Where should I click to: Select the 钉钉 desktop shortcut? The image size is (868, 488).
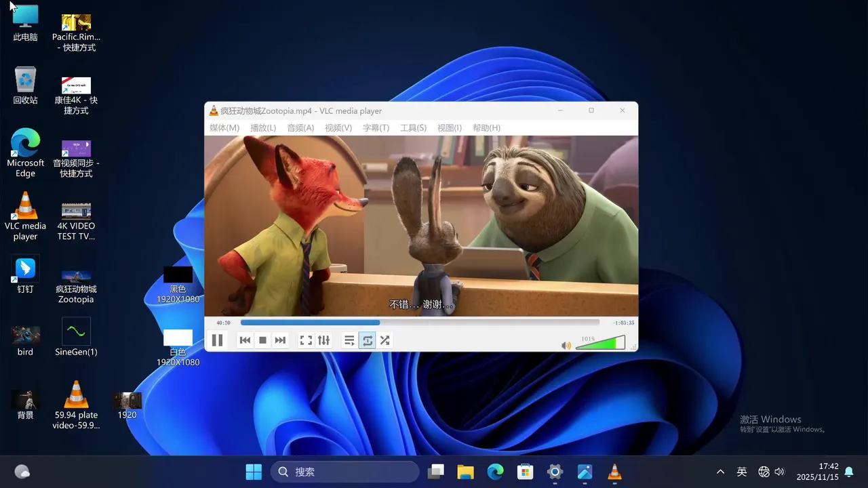pos(25,274)
